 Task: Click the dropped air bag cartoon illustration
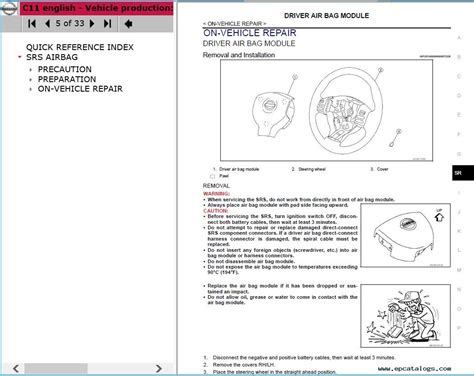tap(405, 316)
